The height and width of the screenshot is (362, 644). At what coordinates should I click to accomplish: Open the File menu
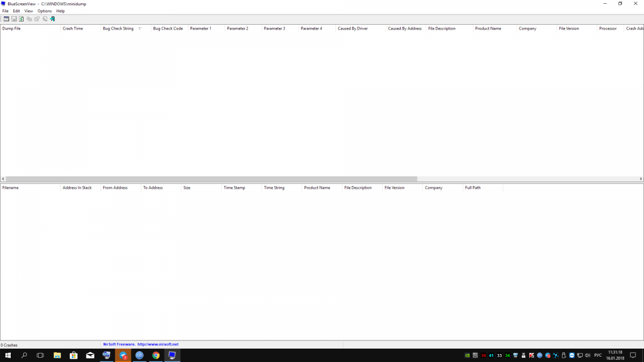click(x=5, y=11)
